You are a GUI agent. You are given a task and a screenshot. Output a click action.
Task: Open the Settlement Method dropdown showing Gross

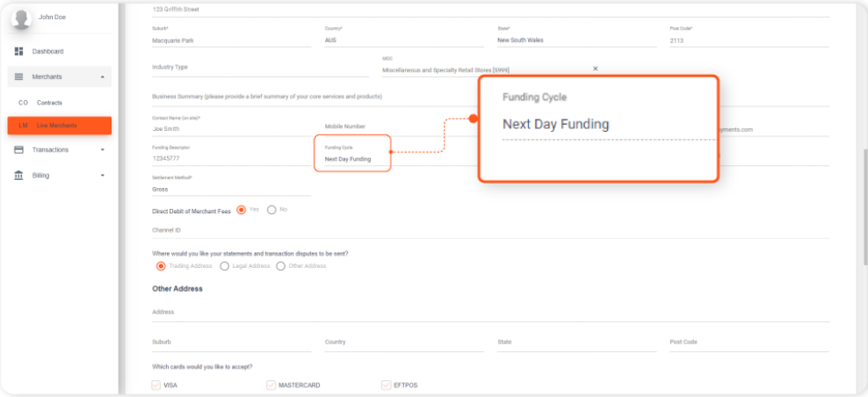coord(231,186)
